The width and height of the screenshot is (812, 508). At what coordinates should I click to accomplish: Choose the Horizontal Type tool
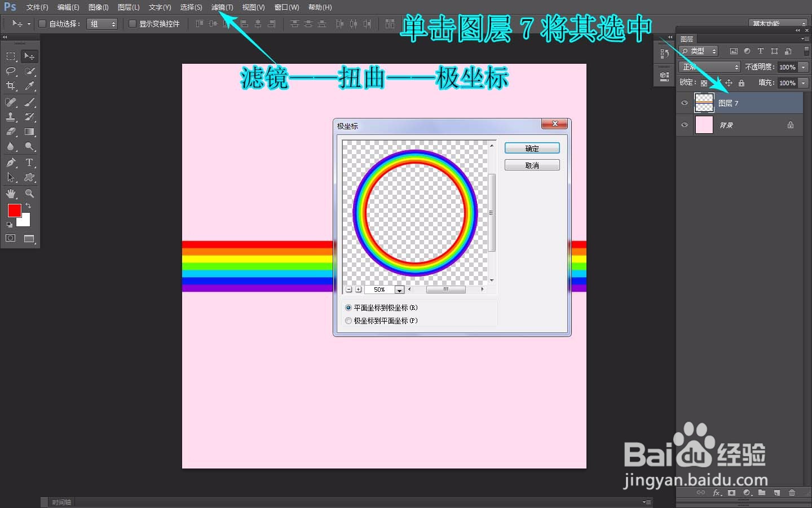(29, 163)
